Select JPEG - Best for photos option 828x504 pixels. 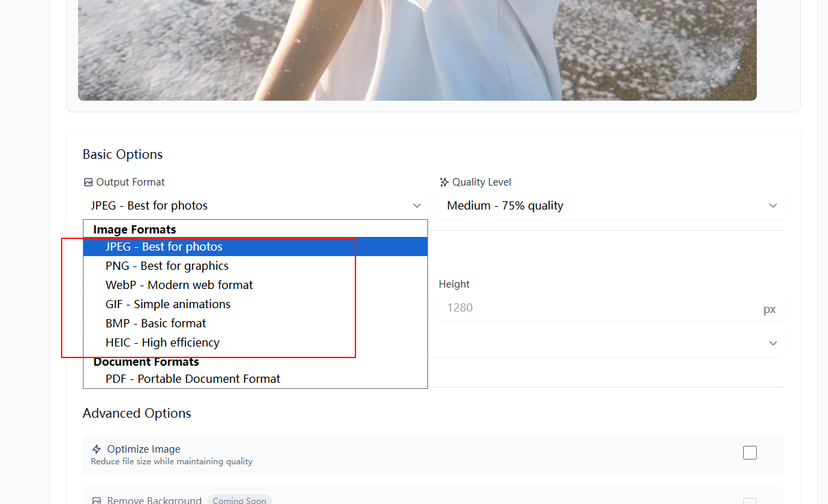pos(255,247)
